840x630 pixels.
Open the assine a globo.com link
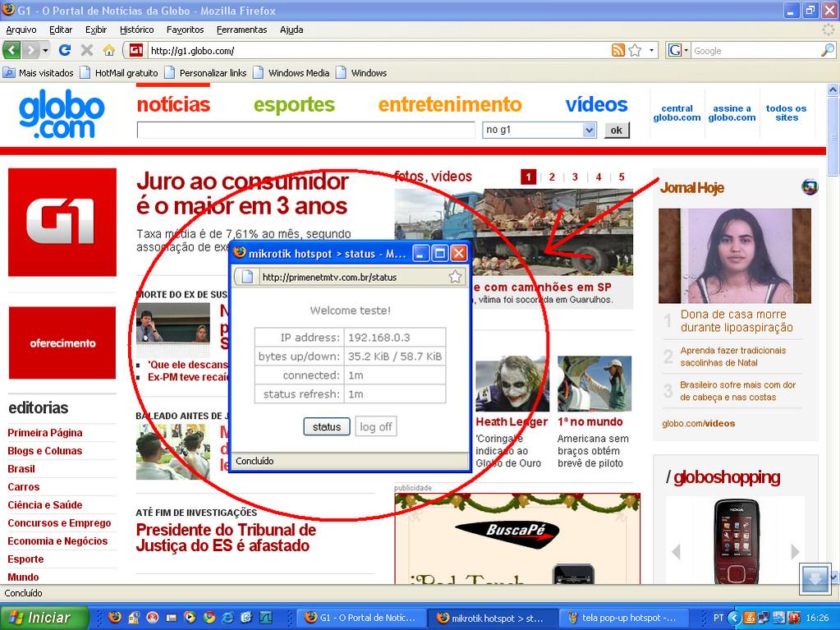(732, 113)
